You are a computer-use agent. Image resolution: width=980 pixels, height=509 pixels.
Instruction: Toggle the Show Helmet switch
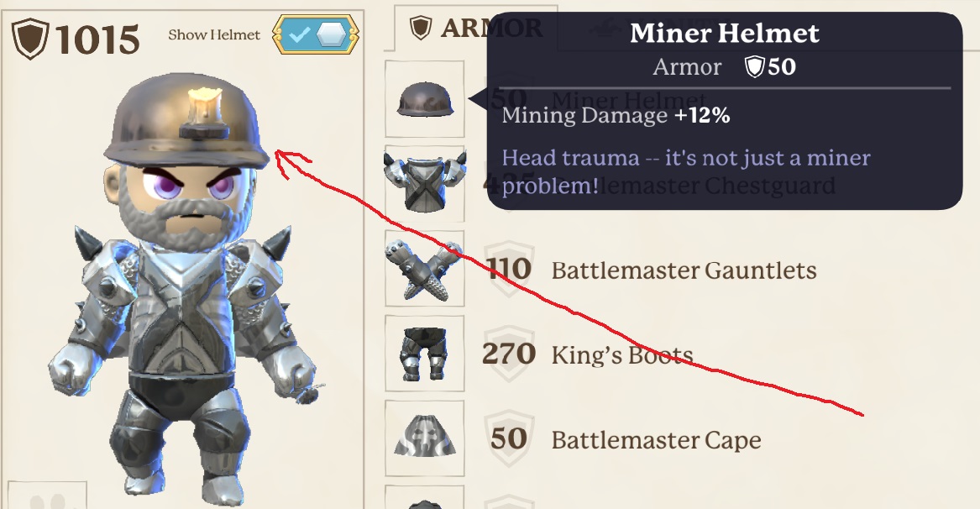point(316,34)
